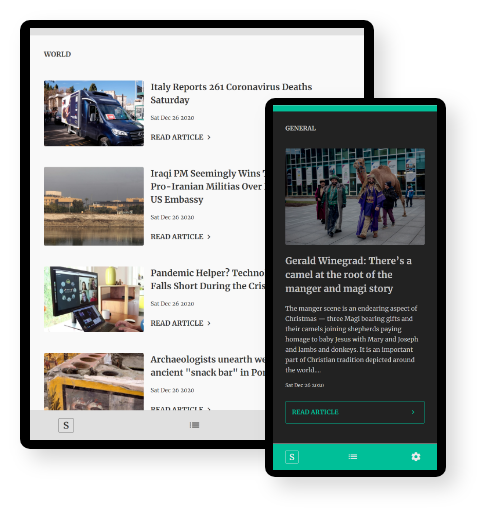Open the Archaeologists unearth headline
Image resolution: width=486 pixels, height=517 pixels.
pyautogui.click(x=208, y=366)
